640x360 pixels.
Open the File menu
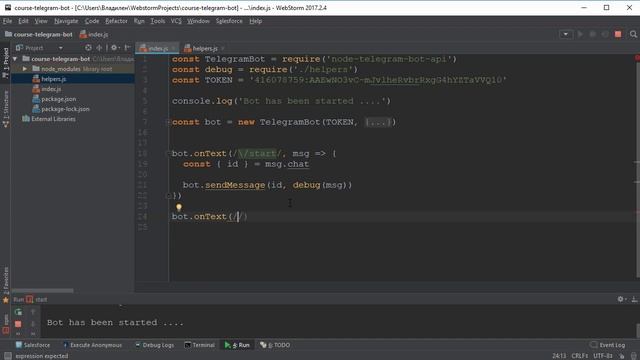[7, 21]
